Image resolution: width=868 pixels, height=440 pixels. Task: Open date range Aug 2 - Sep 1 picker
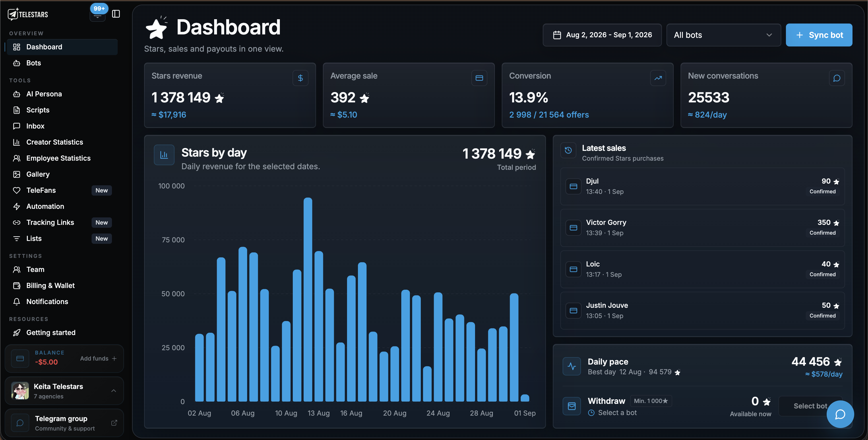[602, 35]
